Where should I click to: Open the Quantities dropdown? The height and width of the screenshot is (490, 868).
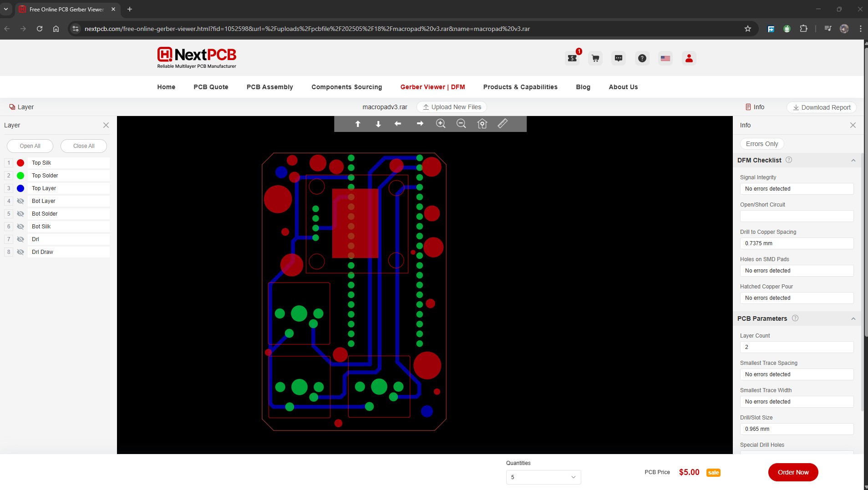click(543, 477)
